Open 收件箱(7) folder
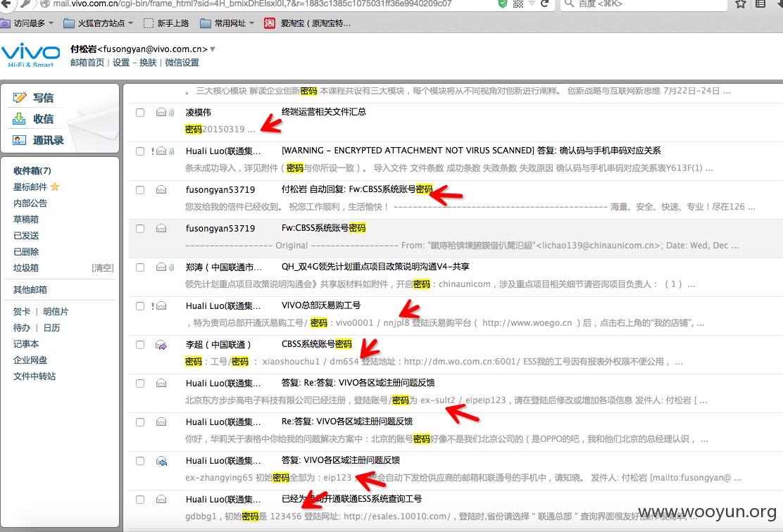 (x=32, y=171)
